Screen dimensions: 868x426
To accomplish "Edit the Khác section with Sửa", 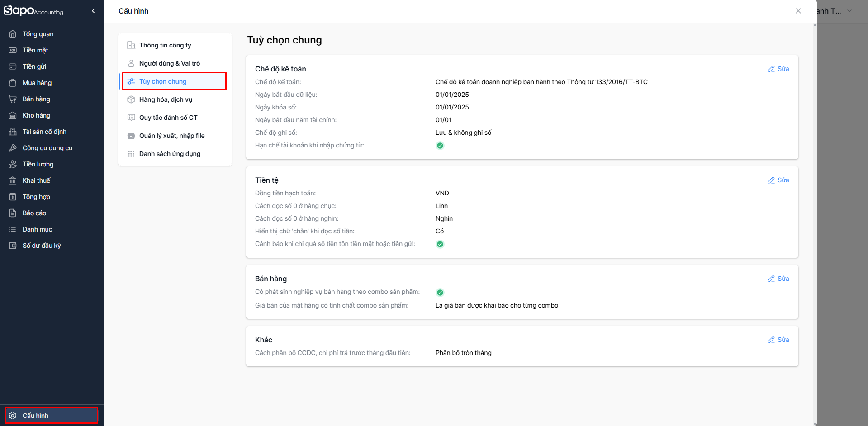I will (x=778, y=340).
